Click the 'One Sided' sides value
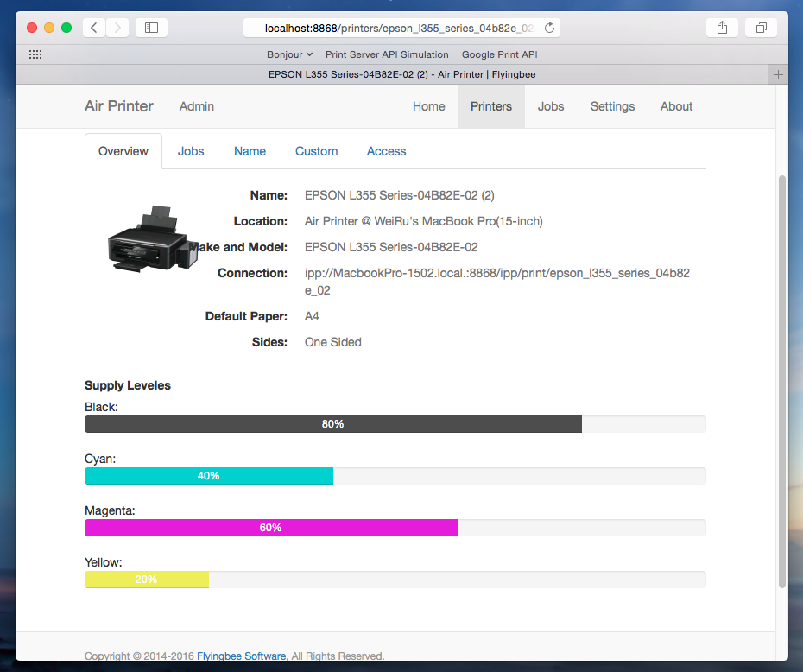The width and height of the screenshot is (803, 672). click(x=333, y=342)
